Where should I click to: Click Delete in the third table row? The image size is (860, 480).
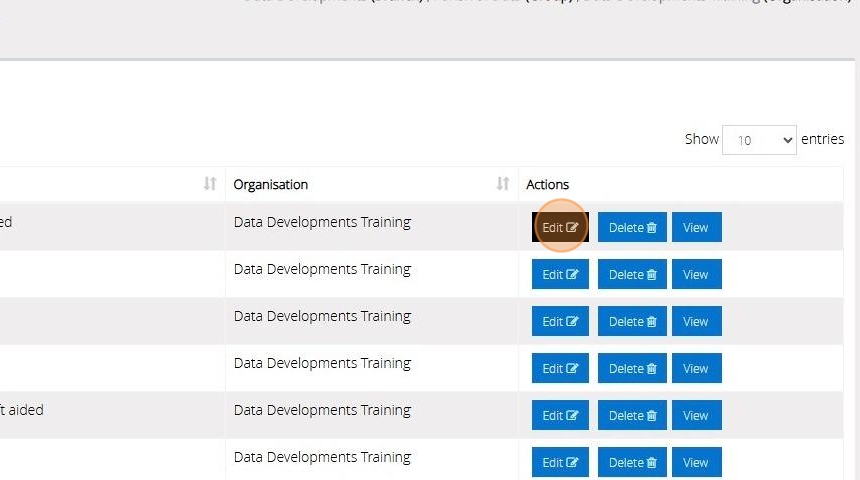[x=632, y=321]
